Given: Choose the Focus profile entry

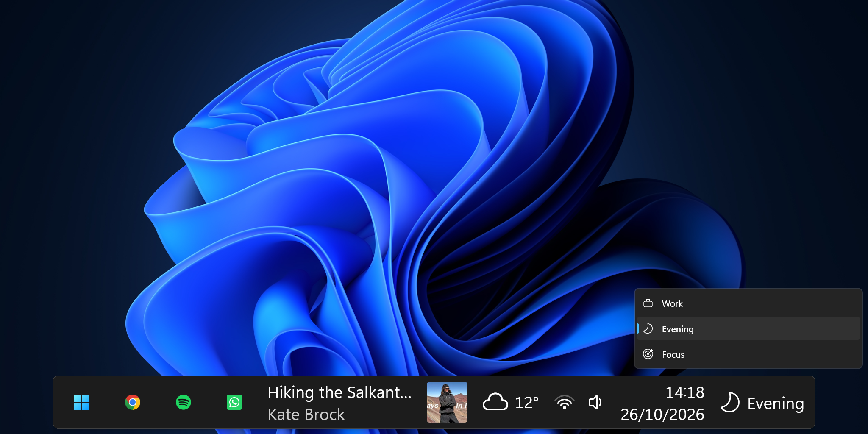Looking at the screenshot, I should click(x=748, y=354).
